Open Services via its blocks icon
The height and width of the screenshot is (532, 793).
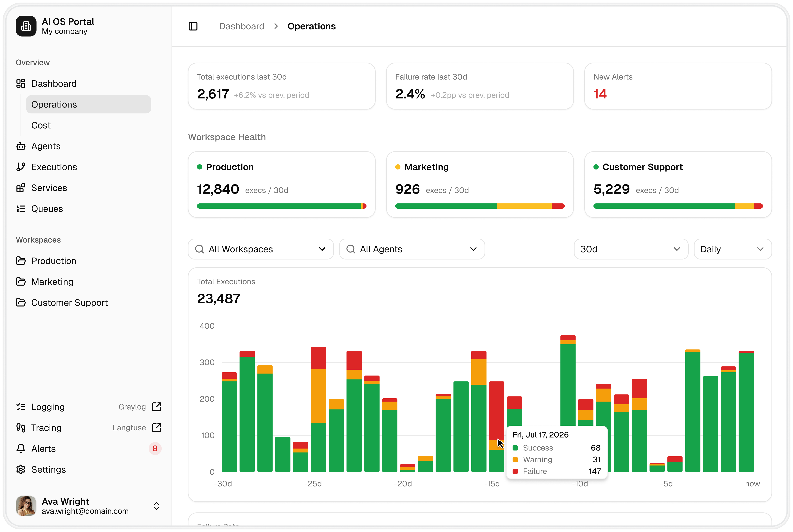point(21,188)
